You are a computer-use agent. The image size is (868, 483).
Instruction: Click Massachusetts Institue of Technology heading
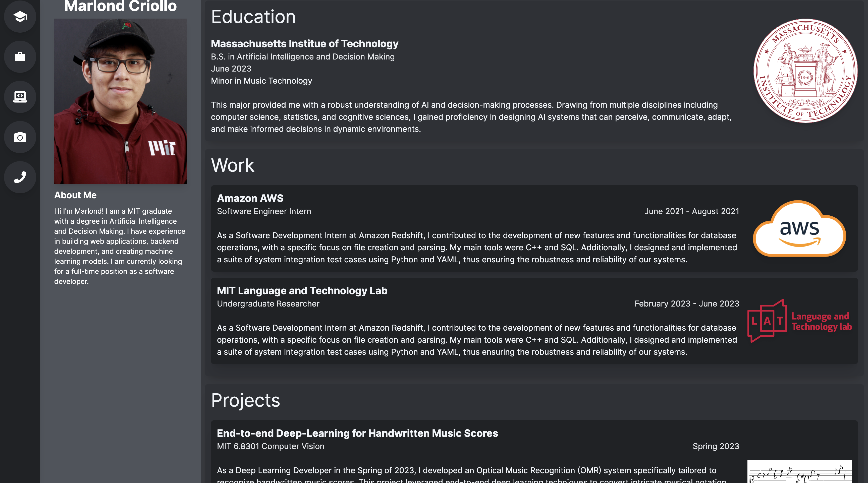pyautogui.click(x=305, y=43)
